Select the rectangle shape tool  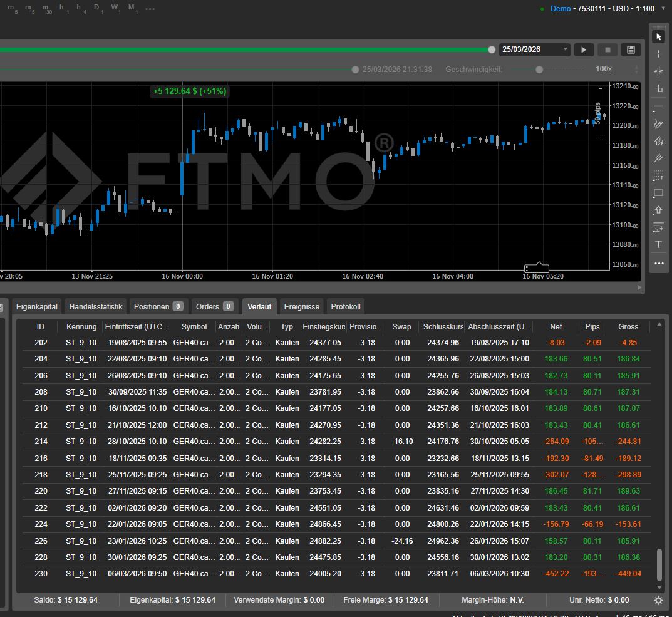[658, 193]
